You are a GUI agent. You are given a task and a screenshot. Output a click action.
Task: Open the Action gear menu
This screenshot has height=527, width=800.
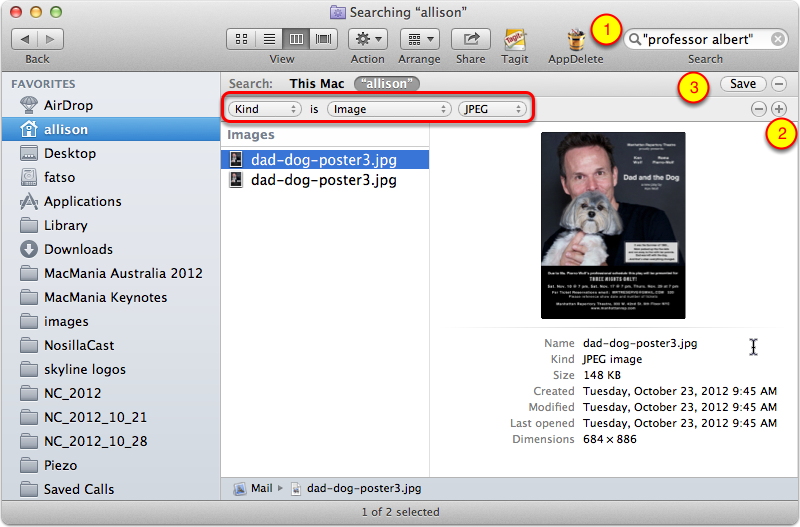click(368, 39)
